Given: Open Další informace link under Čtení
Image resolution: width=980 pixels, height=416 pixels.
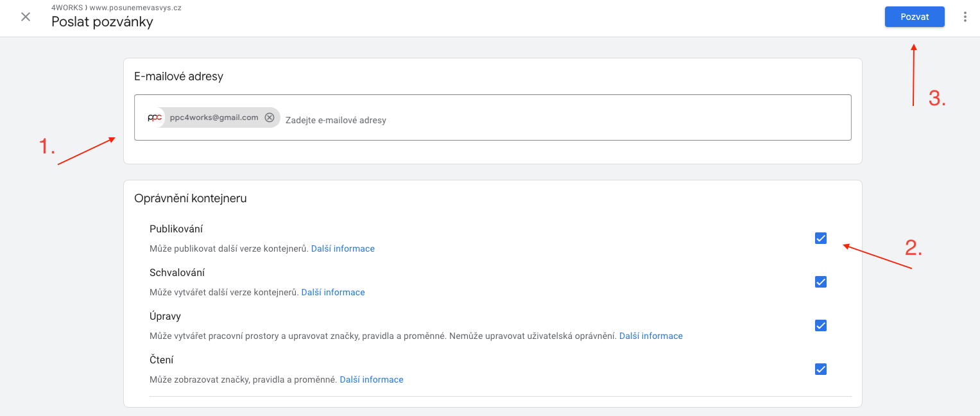Looking at the screenshot, I should pos(372,379).
